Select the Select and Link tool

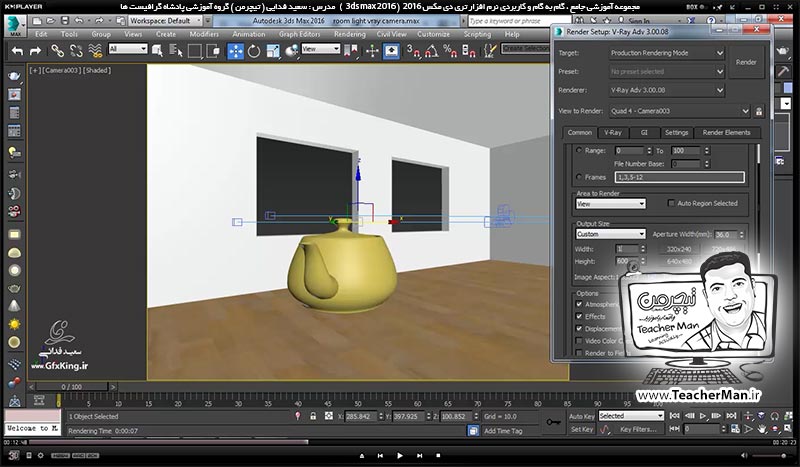coord(57,51)
